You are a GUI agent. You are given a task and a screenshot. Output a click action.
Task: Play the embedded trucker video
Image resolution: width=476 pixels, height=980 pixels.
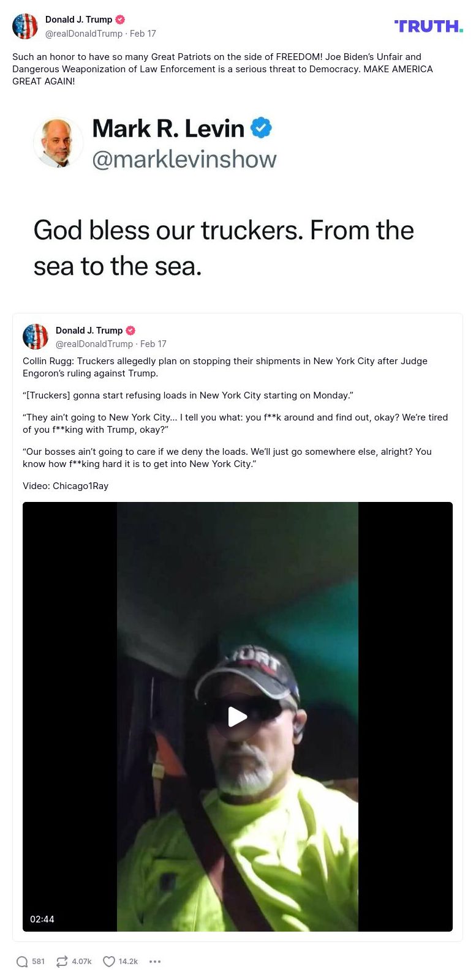click(238, 717)
